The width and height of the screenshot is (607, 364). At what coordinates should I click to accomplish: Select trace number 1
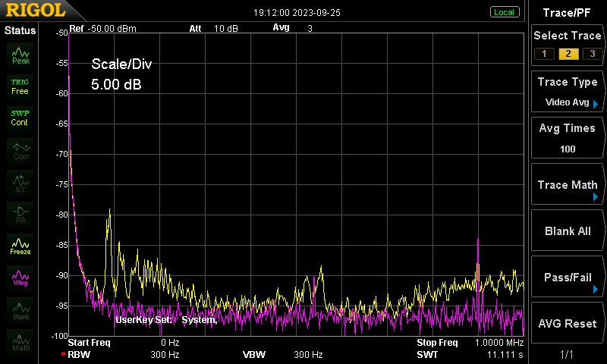[544, 54]
